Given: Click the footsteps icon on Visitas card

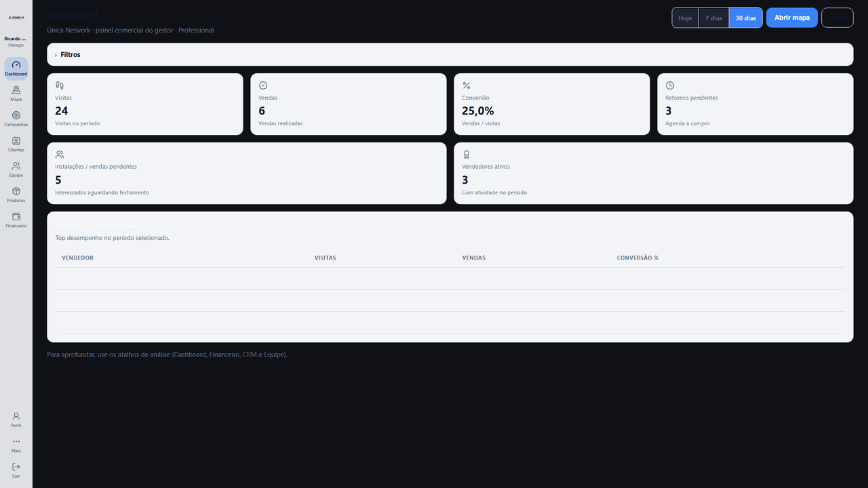Looking at the screenshot, I should click(60, 85).
